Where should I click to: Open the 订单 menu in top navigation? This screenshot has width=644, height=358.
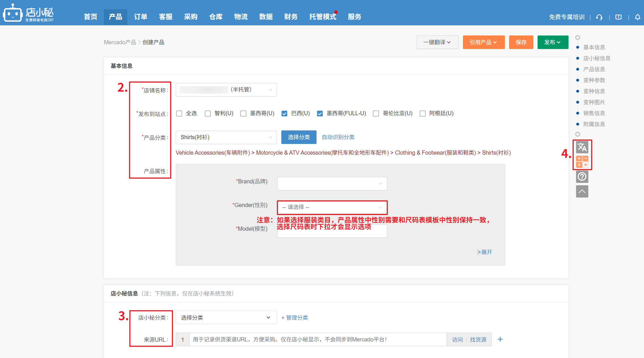141,17
